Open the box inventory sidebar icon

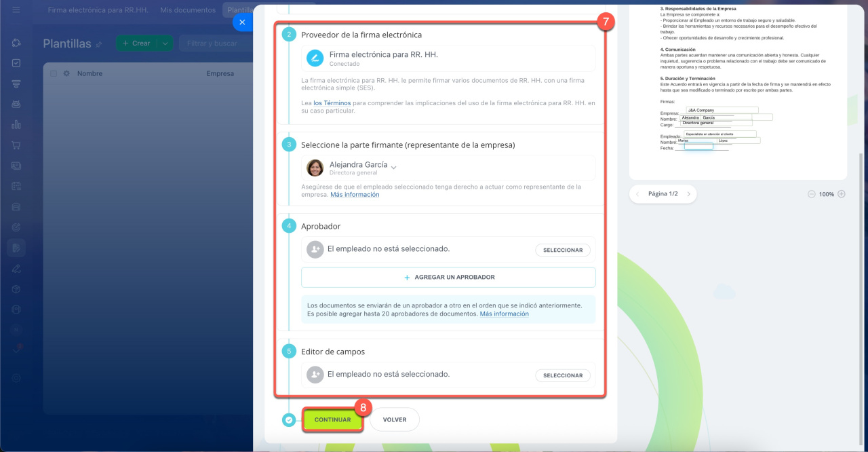(x=16, y=289)
